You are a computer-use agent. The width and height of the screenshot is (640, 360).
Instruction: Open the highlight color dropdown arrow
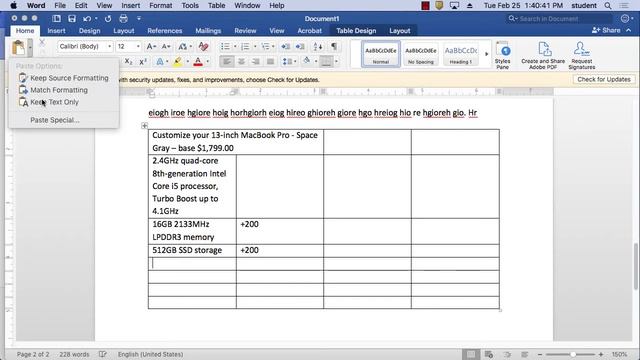click(188, 62)
